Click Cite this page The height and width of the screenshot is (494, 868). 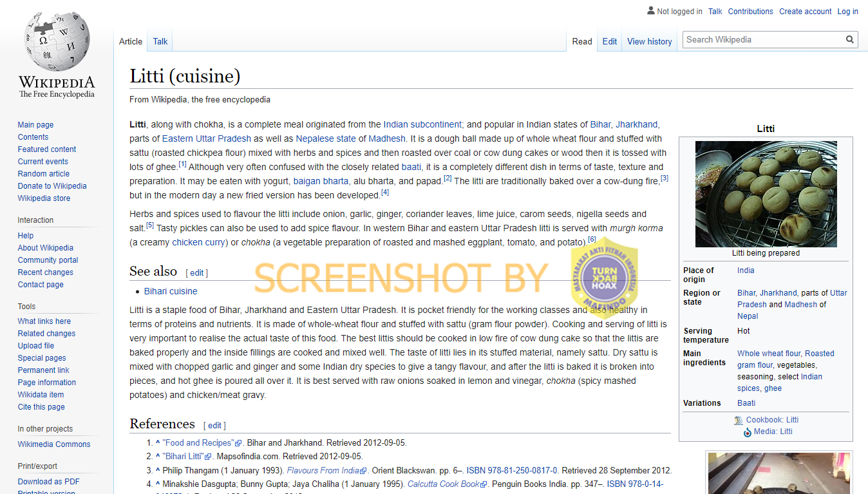tap(41, 407)
